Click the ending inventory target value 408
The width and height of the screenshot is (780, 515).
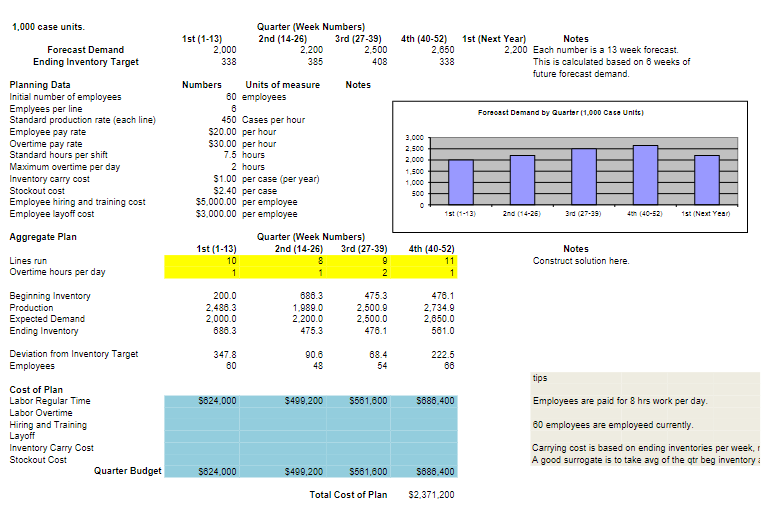click(x=380, y=62)
